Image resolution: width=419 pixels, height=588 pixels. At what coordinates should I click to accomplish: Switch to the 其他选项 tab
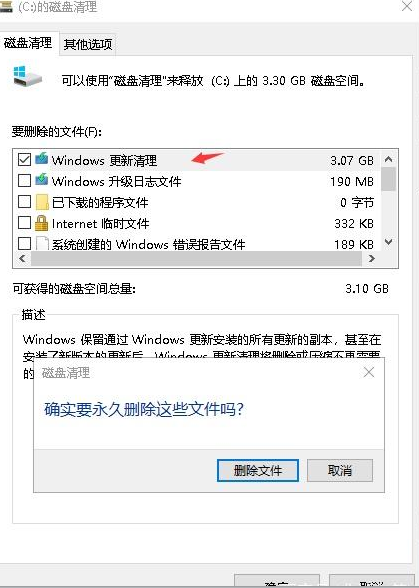tap(88, 45)
